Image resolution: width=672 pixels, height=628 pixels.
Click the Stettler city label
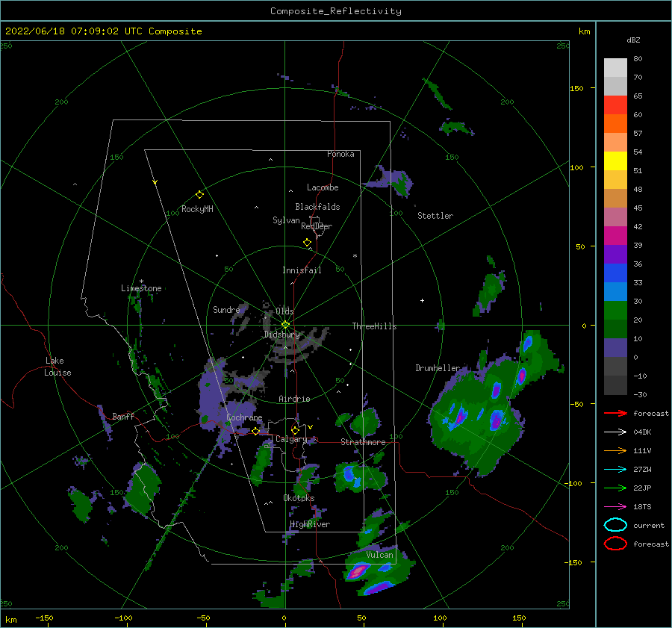click(x=435, y=216)
